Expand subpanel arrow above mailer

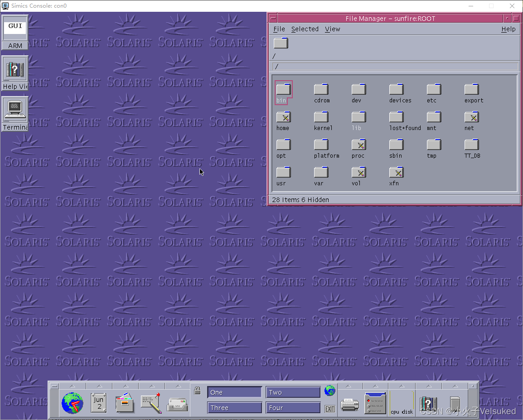178,386
